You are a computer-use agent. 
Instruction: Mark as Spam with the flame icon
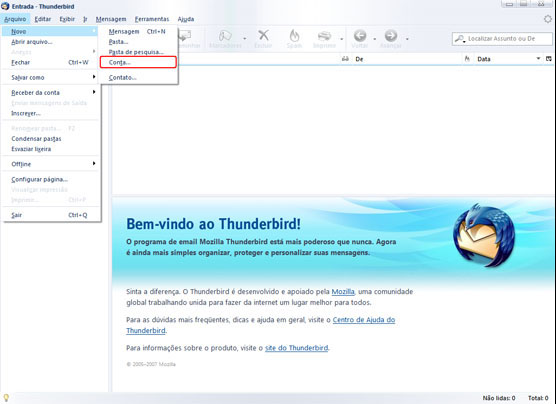[x=294, y=35]
